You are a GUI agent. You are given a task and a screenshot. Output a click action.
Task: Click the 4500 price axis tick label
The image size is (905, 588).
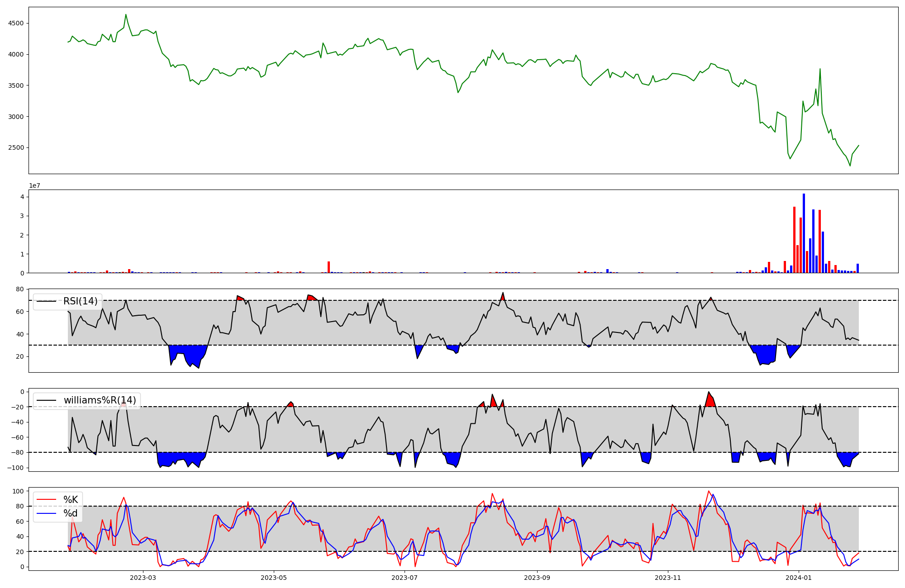click(x=16, y=24)
